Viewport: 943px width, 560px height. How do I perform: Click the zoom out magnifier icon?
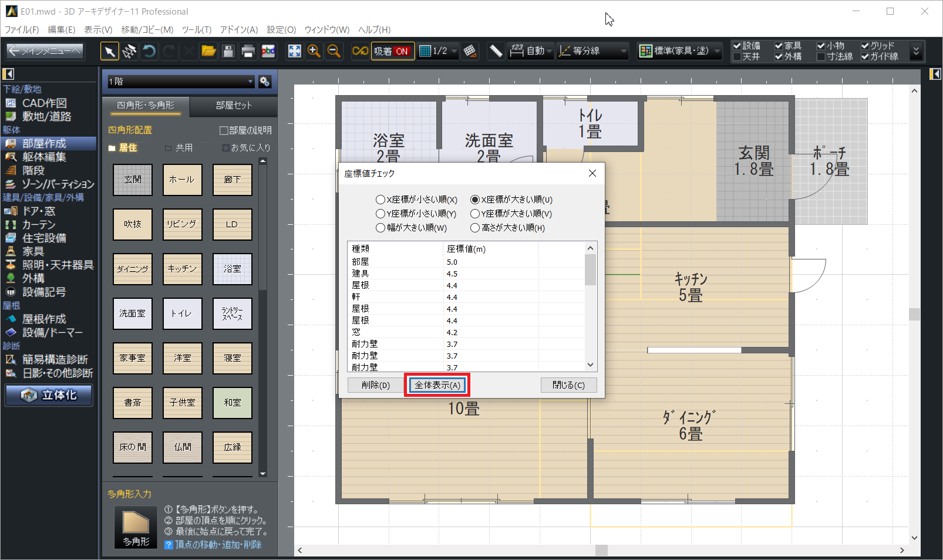tap(334, 52)
